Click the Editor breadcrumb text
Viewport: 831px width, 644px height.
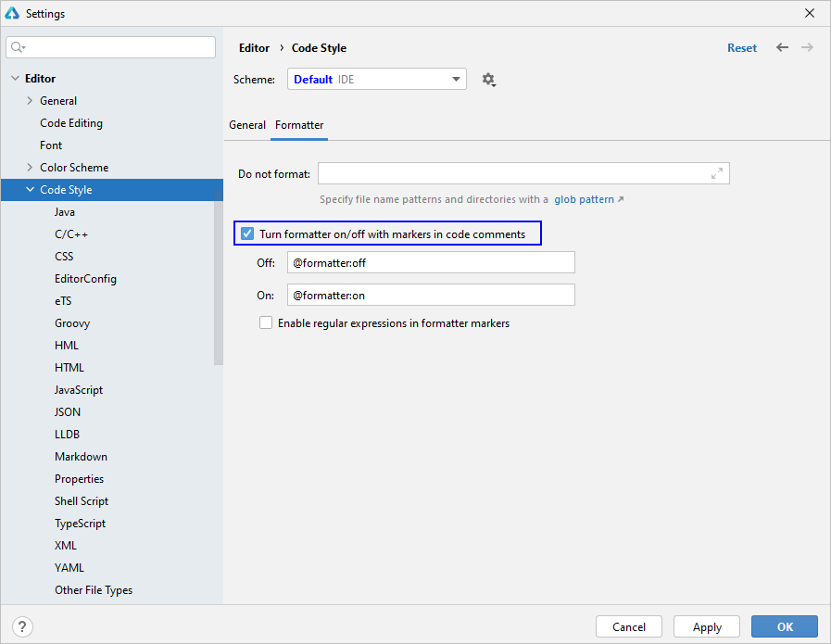coord(255,47)
